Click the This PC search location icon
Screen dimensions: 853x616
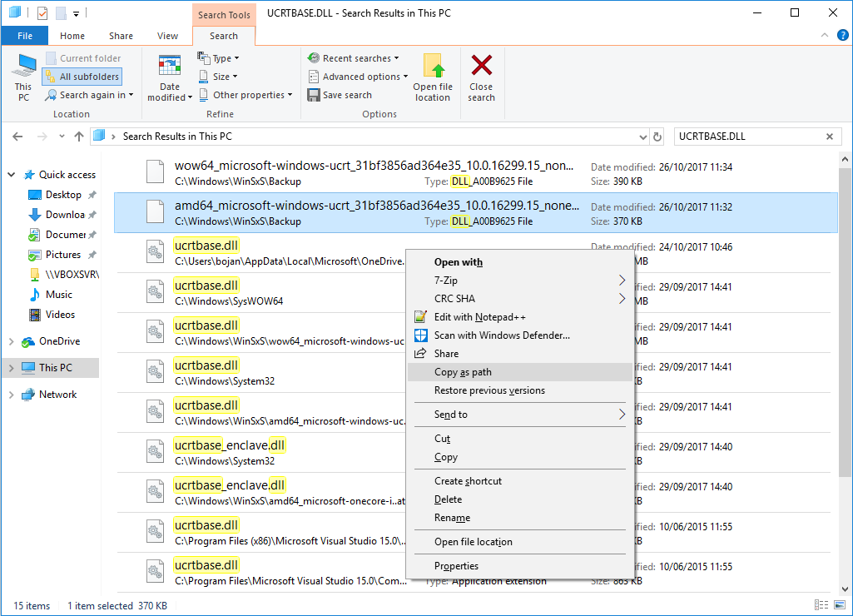pyautogui.click(x=23, y=67)
